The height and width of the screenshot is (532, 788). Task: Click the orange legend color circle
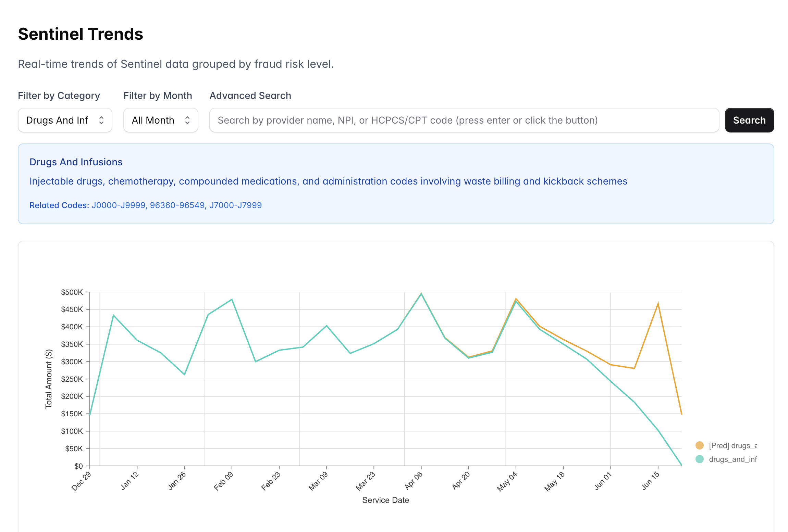[x=699, y=445]
